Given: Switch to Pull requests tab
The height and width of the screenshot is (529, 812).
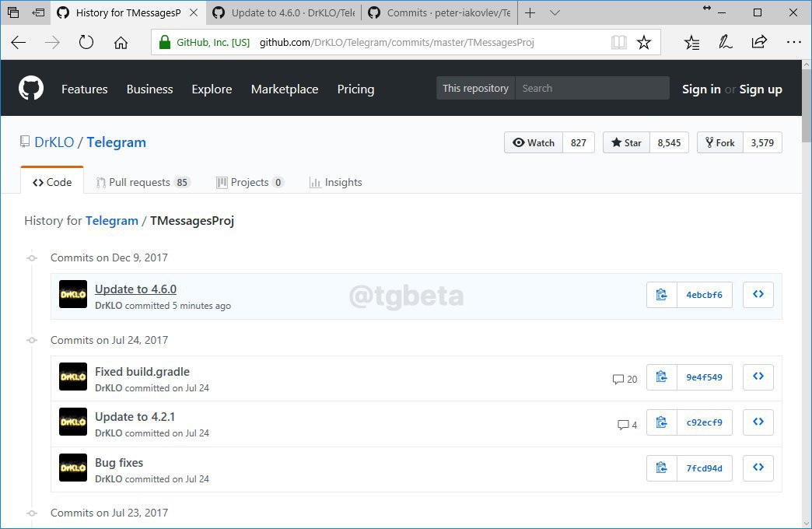Looking at the screenshot, I should (142, 182).
